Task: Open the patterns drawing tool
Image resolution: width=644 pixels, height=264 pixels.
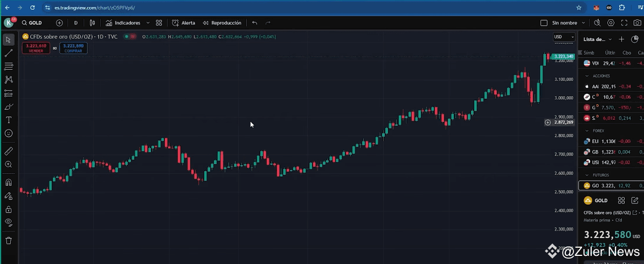Action: tap(8, 80)
